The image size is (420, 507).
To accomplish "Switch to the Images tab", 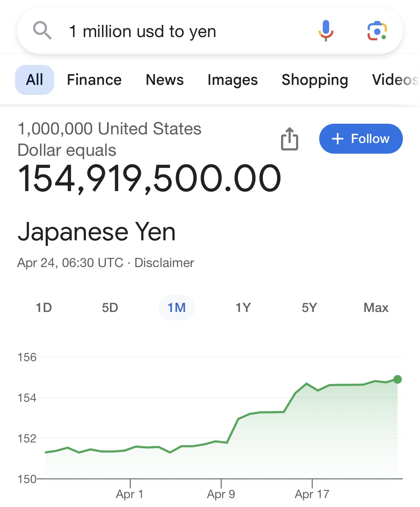I will pyautogui.click(x=233, y=80).
